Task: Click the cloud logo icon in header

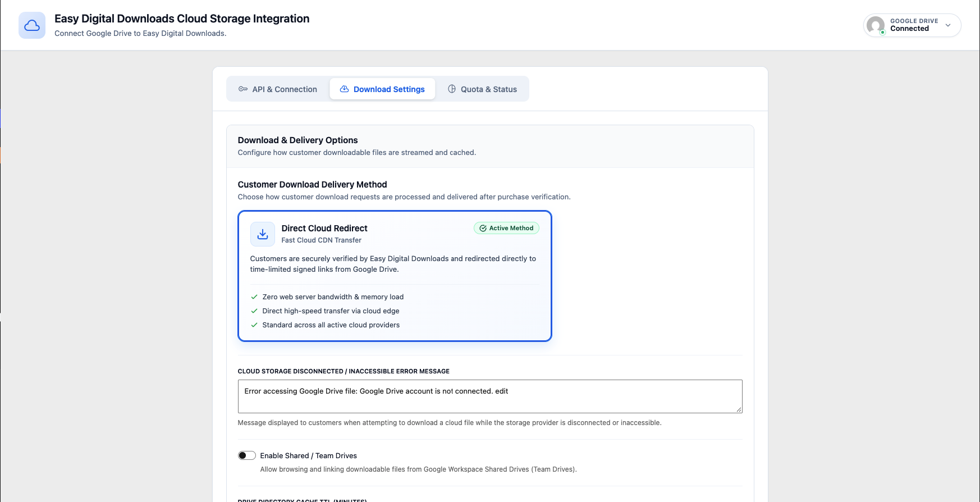Action: point(32,25)
